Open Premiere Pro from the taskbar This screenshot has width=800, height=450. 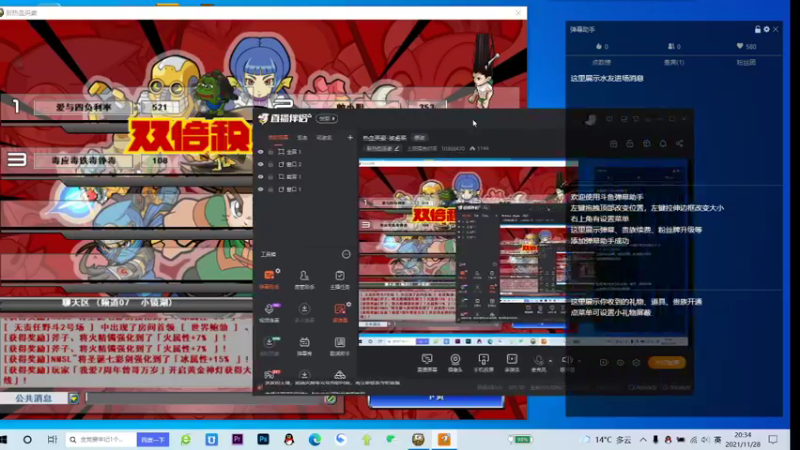click(237, 439)
